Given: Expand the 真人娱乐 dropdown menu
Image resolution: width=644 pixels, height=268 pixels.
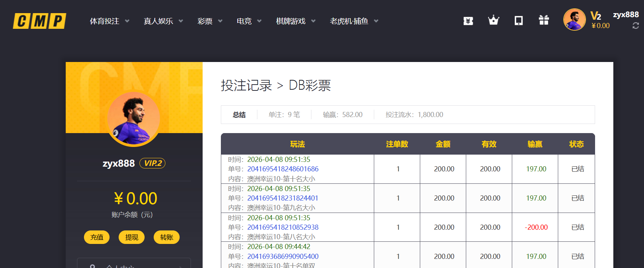Looking at the screenshot, I should (x=163, y=21).
